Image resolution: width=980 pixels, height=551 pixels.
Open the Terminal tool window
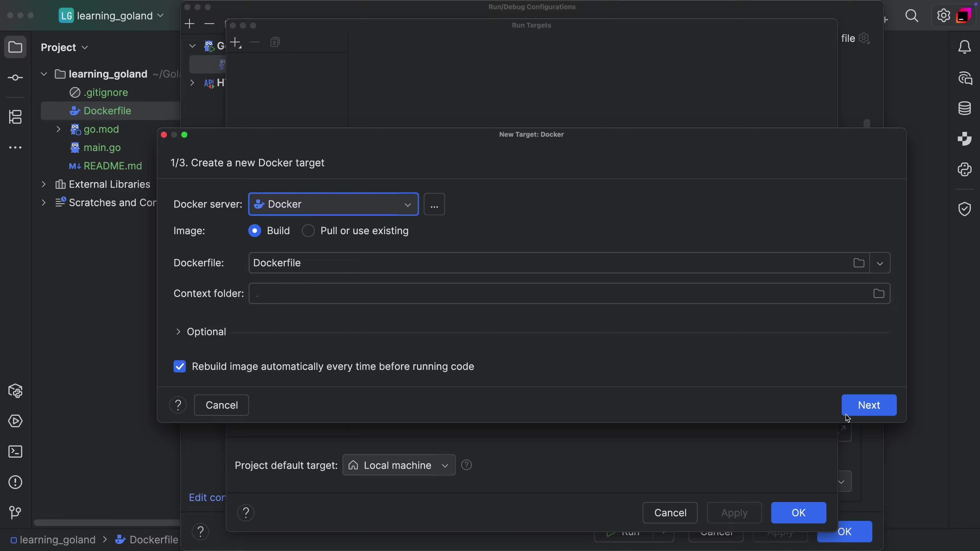pyautogui.click(x=16, y=451)
